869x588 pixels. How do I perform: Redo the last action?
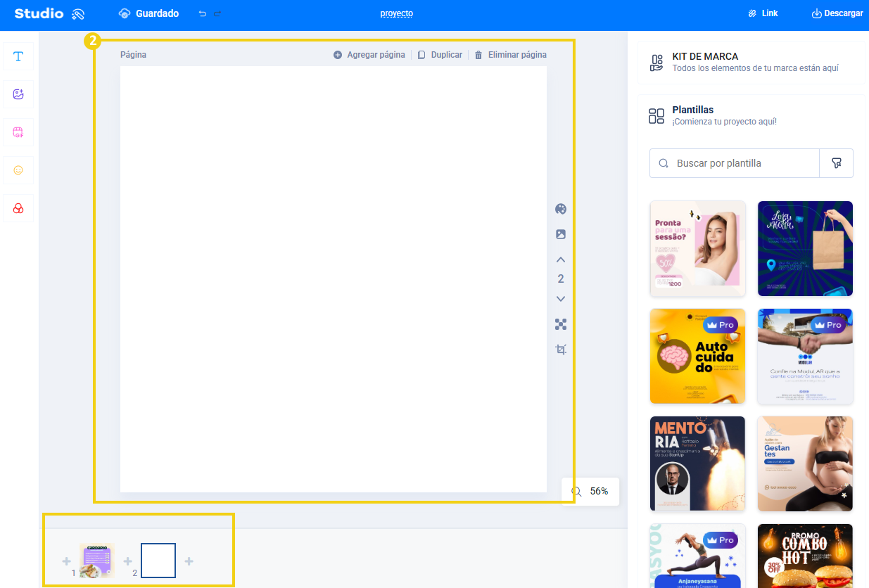(x=217, y=13)
